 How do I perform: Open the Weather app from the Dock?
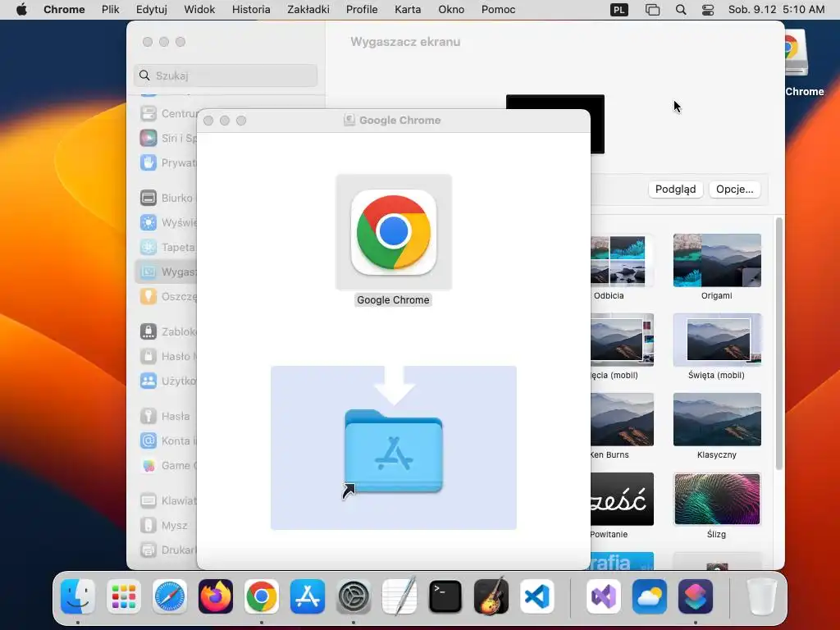click(650, 596)
